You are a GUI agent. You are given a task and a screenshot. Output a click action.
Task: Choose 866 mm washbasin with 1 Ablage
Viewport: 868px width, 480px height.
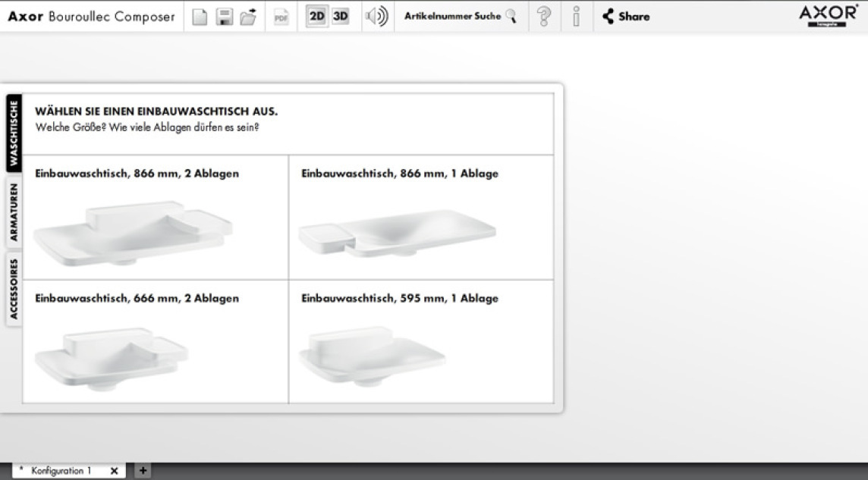421,218
